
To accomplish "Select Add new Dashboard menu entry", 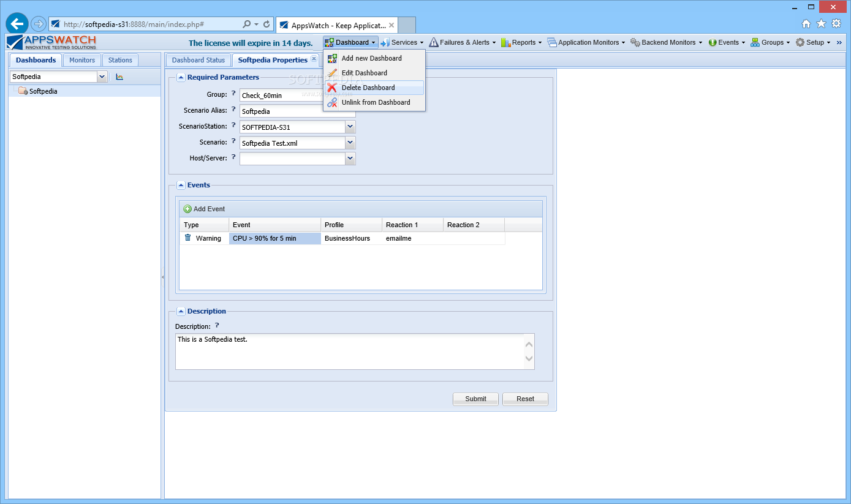I will [374, 58].
